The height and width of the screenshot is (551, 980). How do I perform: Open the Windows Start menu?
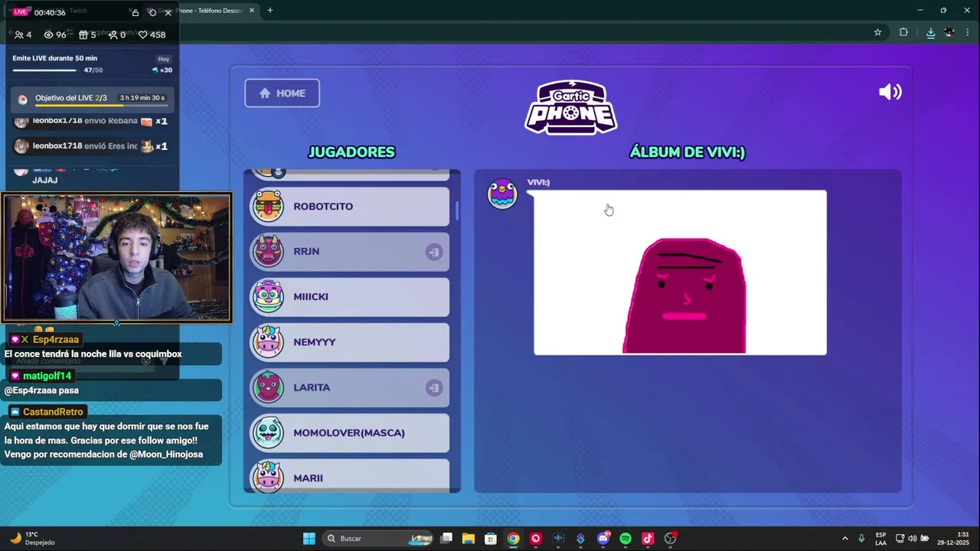tap(309, 538)
